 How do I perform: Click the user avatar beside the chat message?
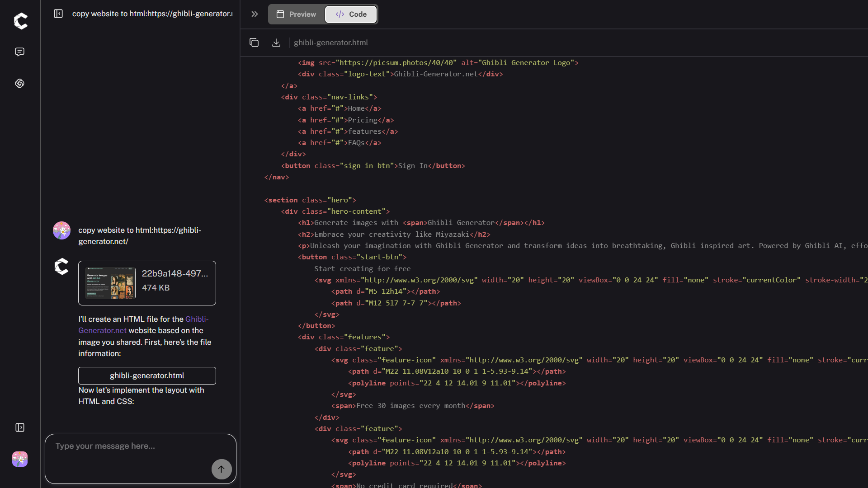(x=61, y=230)
